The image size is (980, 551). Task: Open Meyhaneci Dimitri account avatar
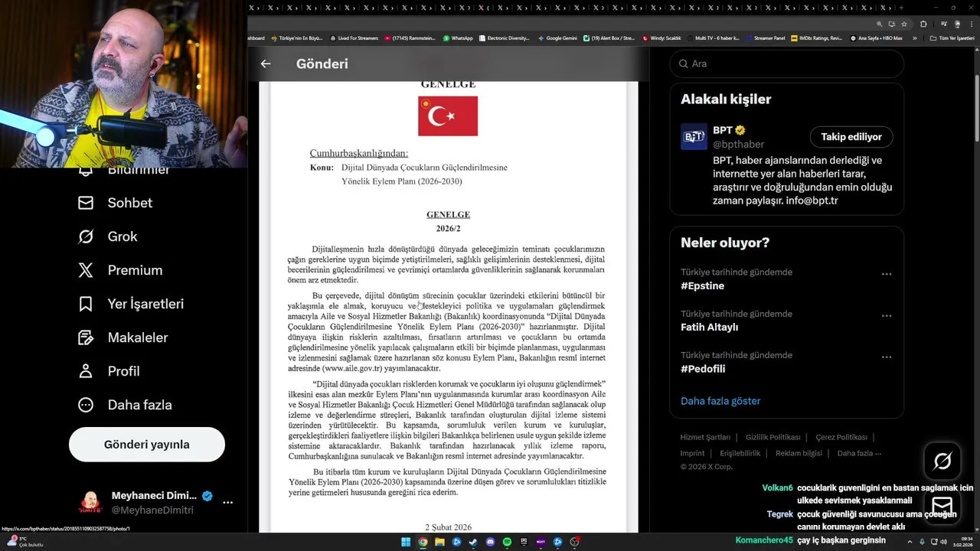click(x=90, y=503)
